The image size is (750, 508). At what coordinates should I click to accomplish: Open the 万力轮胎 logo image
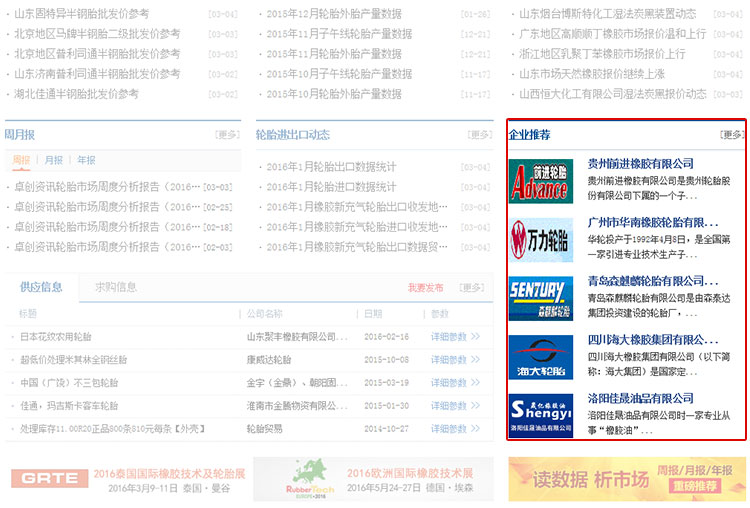coord(540,240)
